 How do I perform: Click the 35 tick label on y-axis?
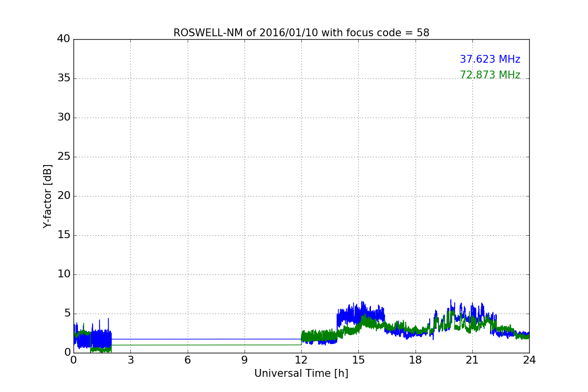coord(63,78)
